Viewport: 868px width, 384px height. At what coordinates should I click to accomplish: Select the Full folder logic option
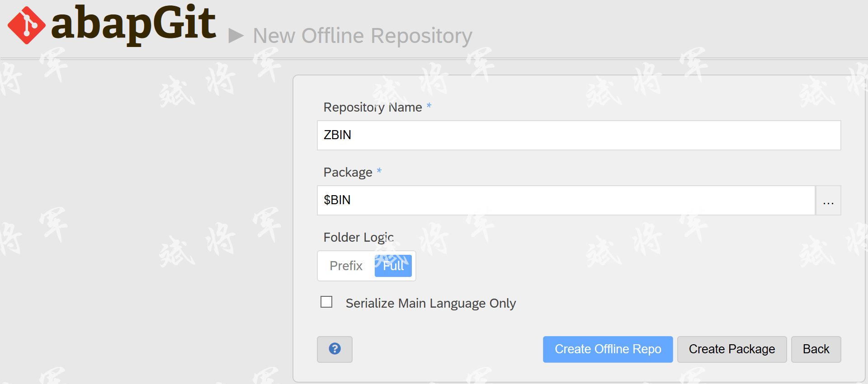pos(393,266)
